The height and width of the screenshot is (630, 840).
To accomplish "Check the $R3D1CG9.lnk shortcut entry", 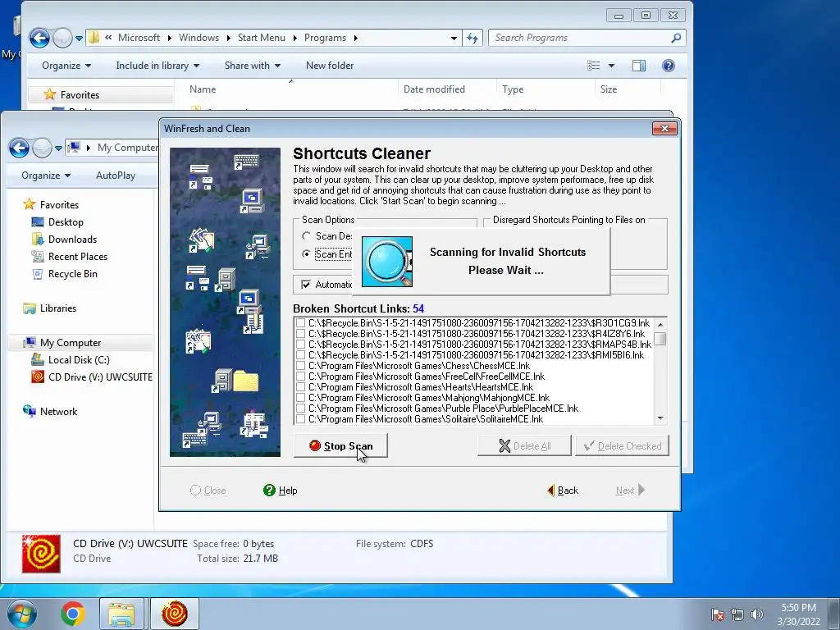I will (x=300, y=323).
